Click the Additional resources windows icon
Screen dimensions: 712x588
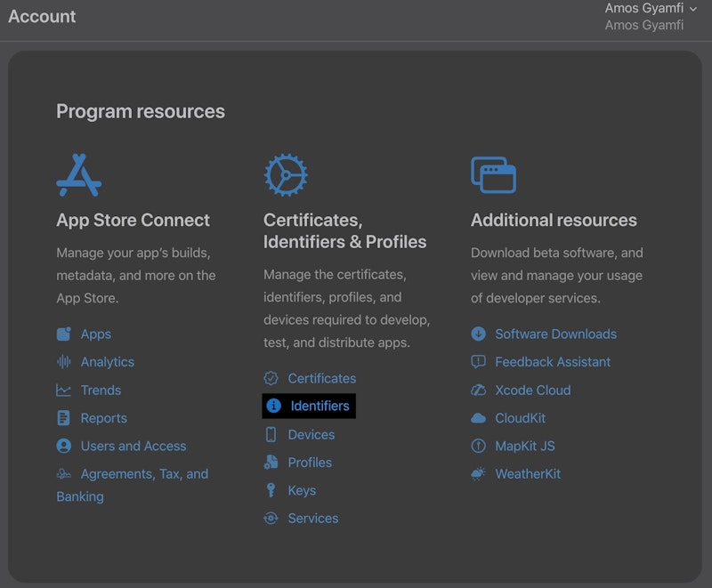tap(493, 175)
